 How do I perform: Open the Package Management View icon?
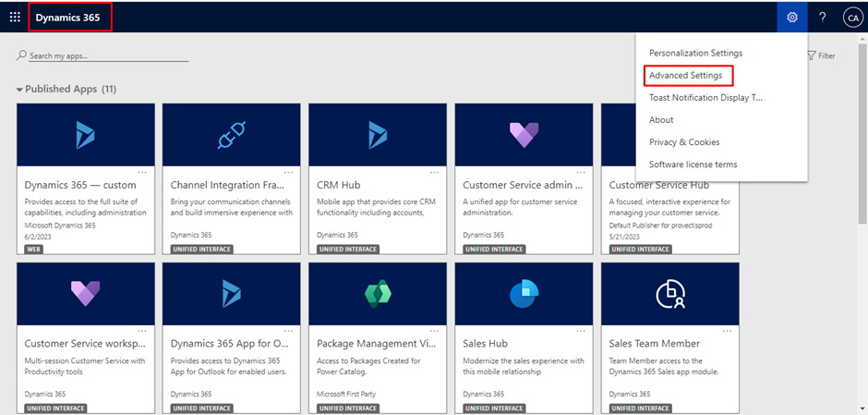coord(378,294)
